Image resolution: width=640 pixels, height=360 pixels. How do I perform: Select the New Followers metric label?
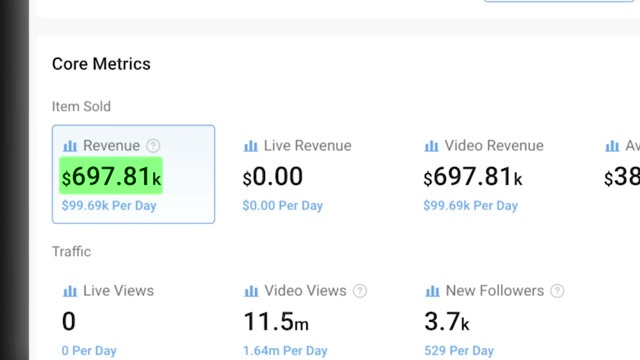coord(495,291)
